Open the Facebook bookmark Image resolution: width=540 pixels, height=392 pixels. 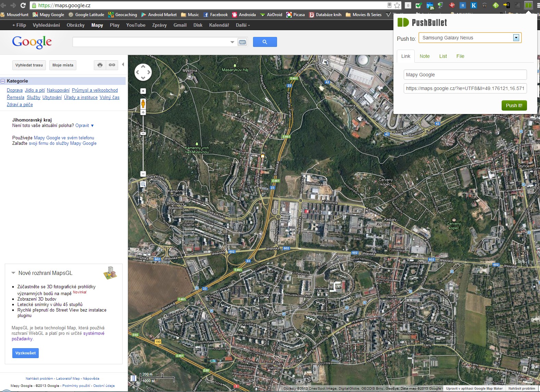click(x=215, y=15)
